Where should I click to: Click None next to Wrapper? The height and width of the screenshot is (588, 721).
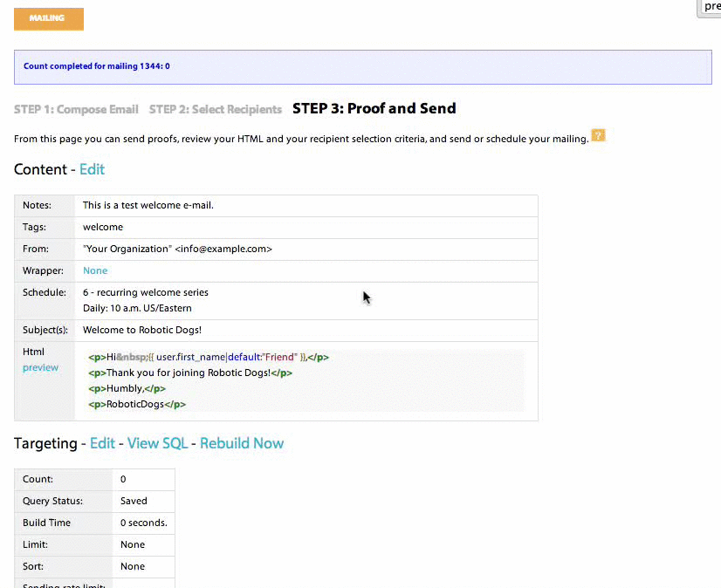(94, 270)
